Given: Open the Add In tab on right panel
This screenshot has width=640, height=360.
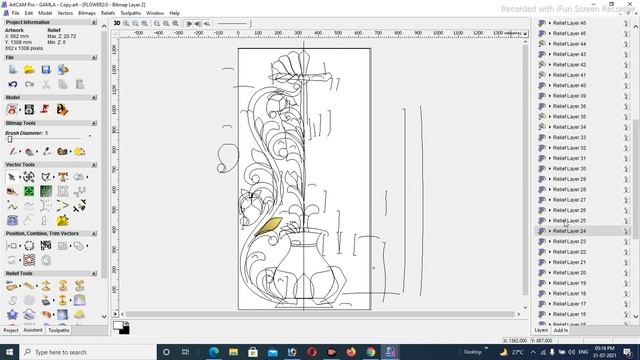Looking at the screenshot, I should pos(561,330).
